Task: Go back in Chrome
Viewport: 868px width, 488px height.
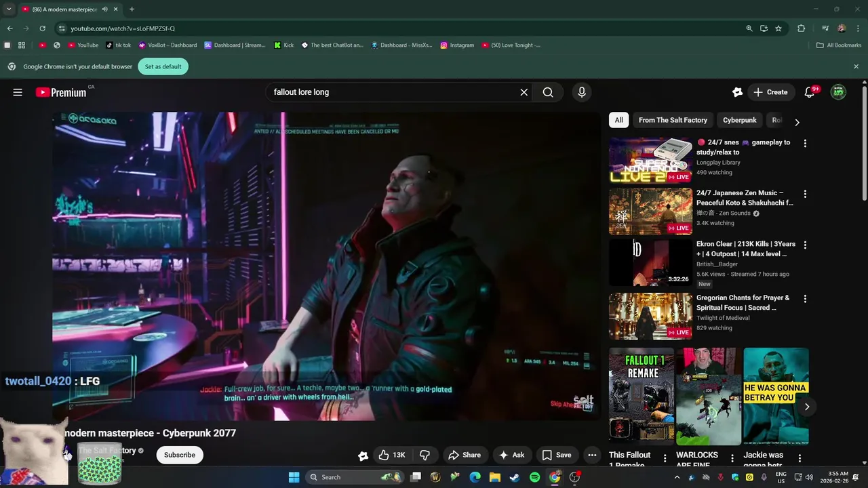Action: coord(9,28)
